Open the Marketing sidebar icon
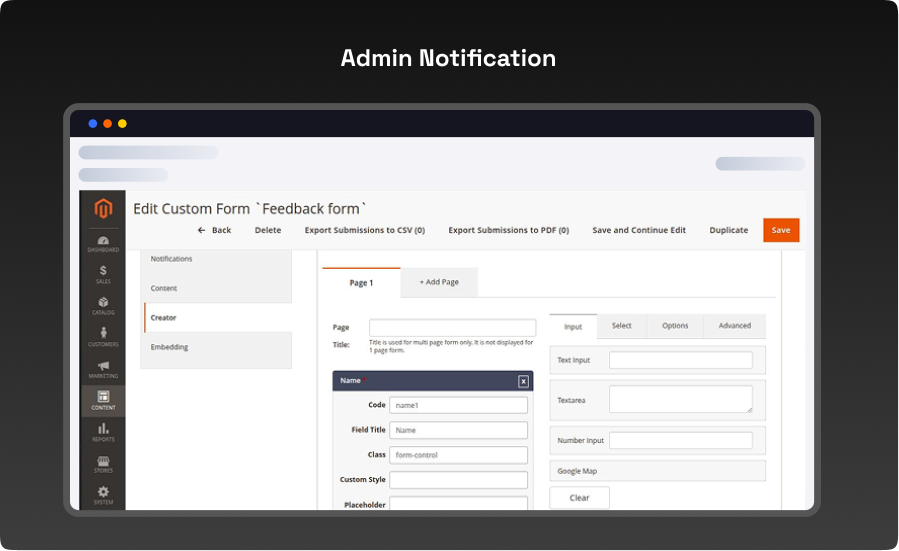 click(103, 369)
